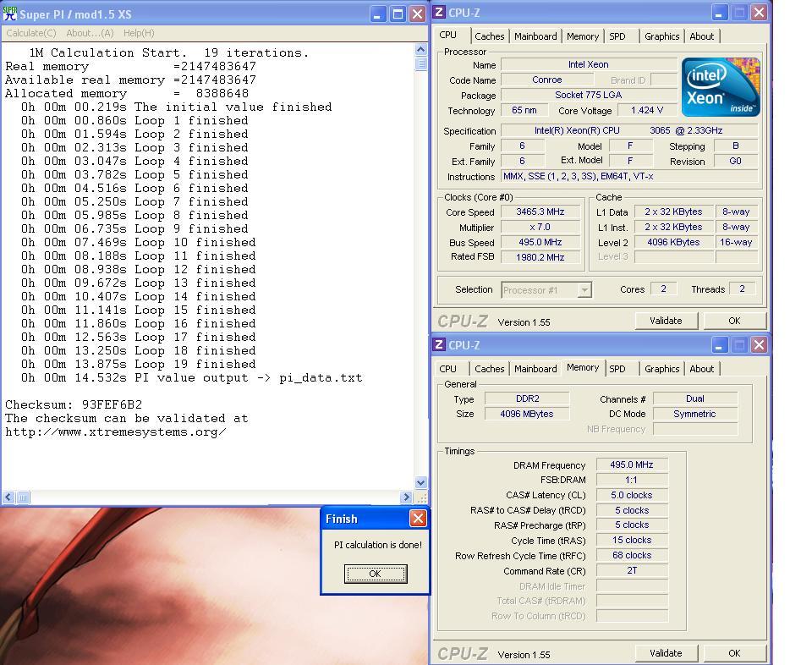Click the Super PI horizontal scrollbar right arrow
Viewport: 812px width, 665px height.
[407, 497]
